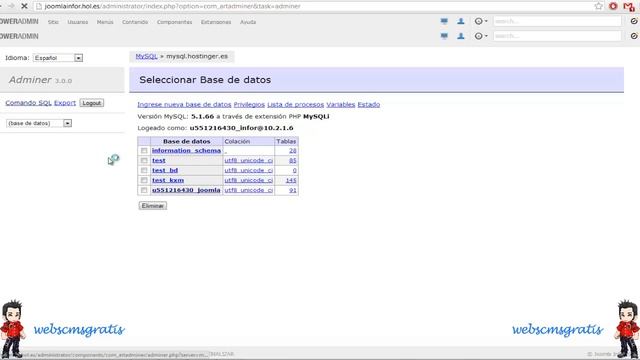This screenshot has height=360, width=640.
Task: Check the test database checkbox
Action: 144,160
